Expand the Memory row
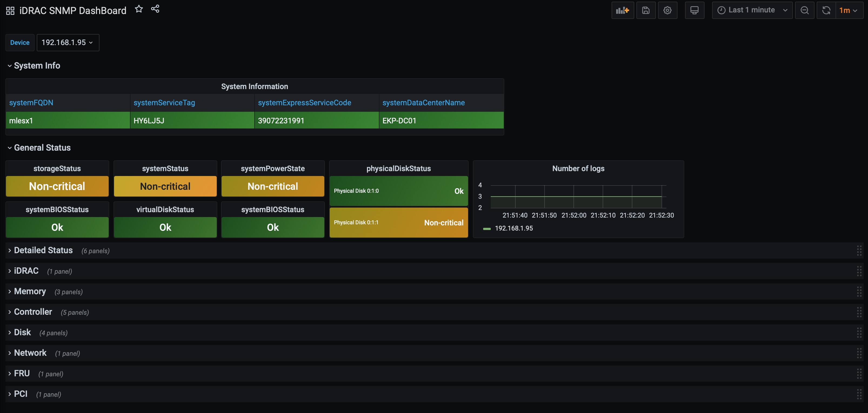This screenshot has height=413, width=868. 30,291
